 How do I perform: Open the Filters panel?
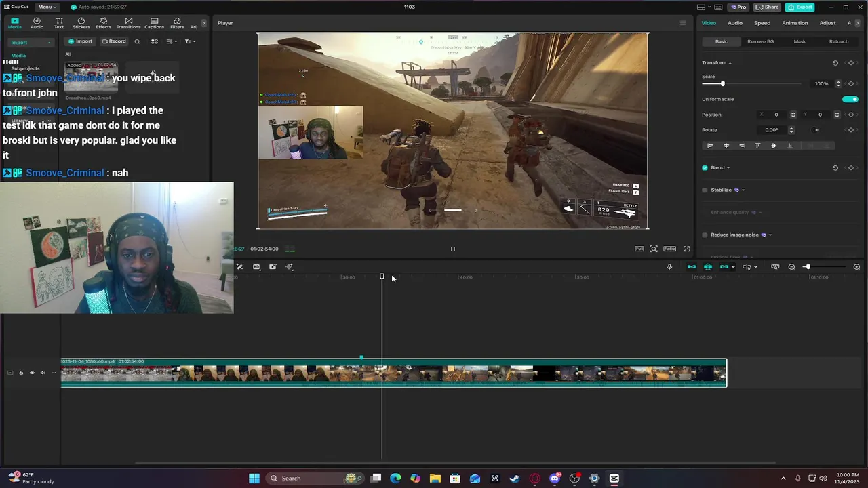pos(177,23)
